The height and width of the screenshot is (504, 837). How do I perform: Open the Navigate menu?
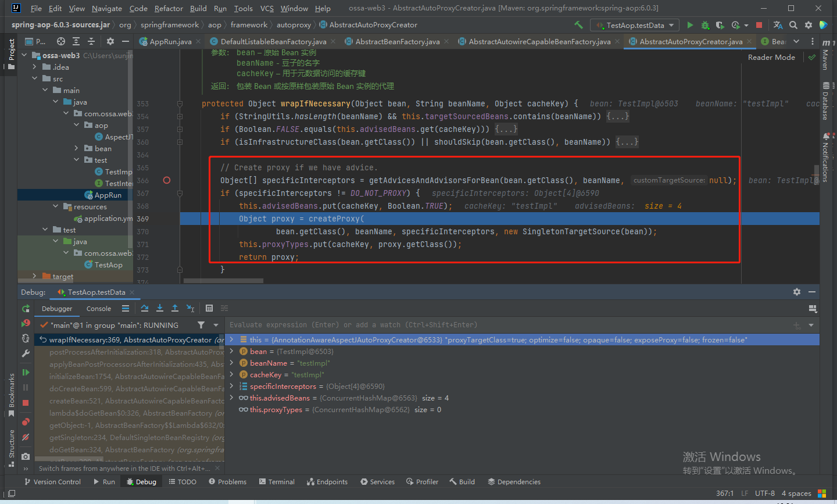107,8
